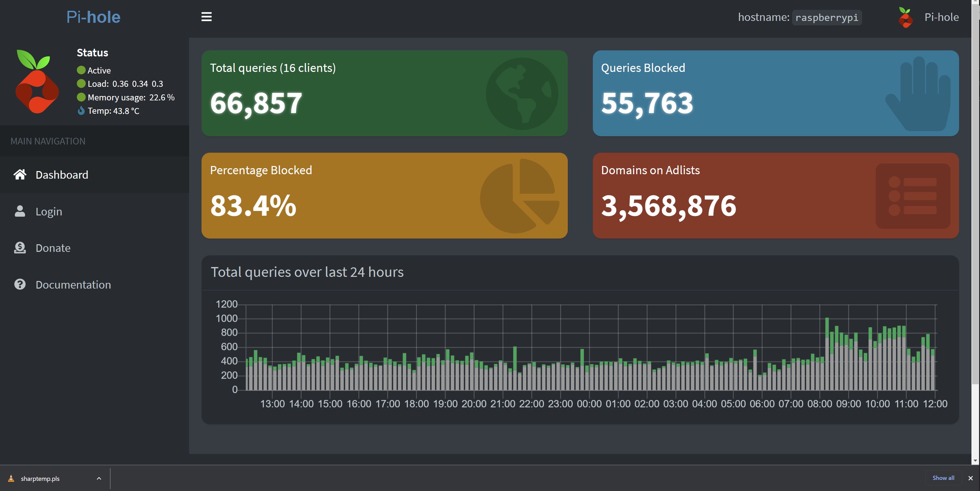Click the tallest bar near 08:00 in chart
980x491 pixels.
[827, 354]
